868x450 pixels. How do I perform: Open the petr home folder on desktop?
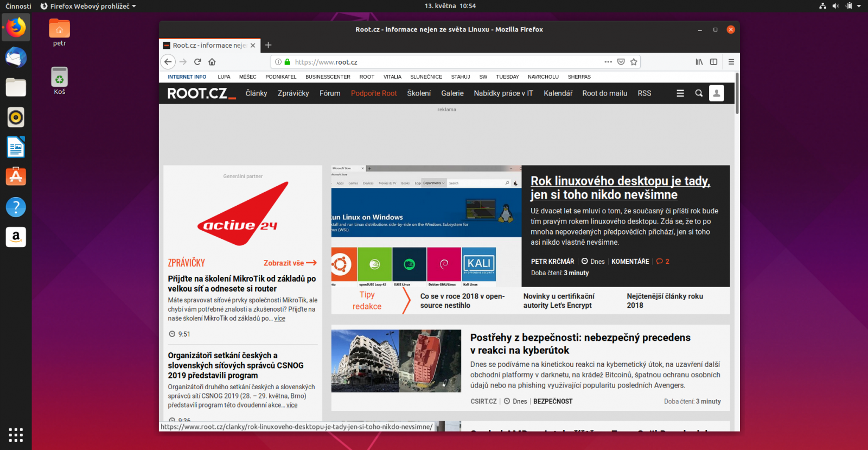click(x=60, y=32)
